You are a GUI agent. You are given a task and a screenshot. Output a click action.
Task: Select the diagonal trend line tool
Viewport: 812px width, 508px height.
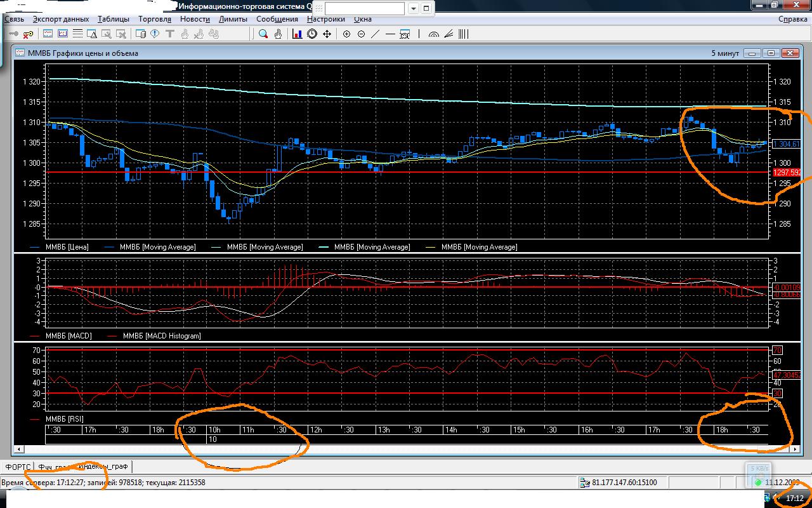point(375,34)
